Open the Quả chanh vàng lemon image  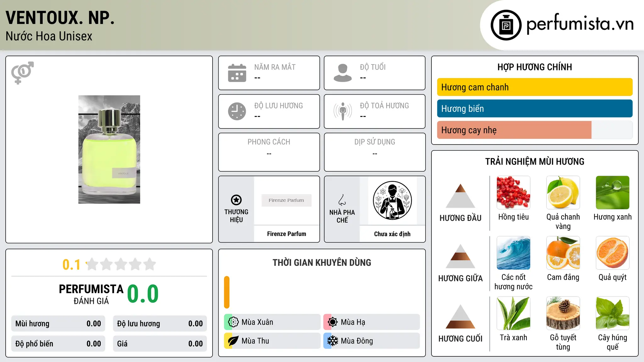(x=563, y=192)
